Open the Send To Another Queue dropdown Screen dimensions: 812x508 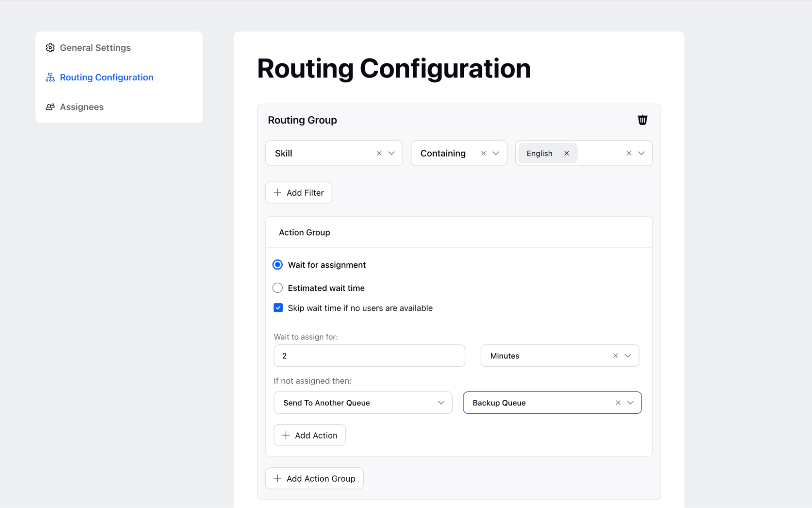click(x=363, y=403)
